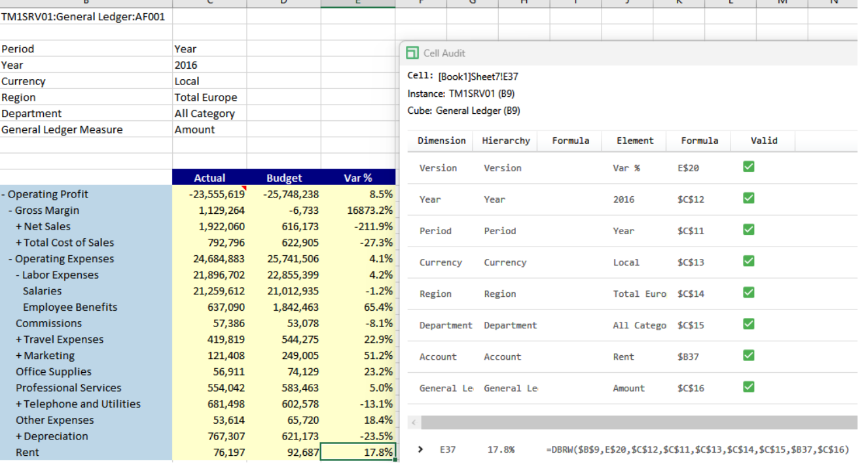The image size is (868, 467).
Task: Click the Actual column header cell
Action: coord(209,178)
